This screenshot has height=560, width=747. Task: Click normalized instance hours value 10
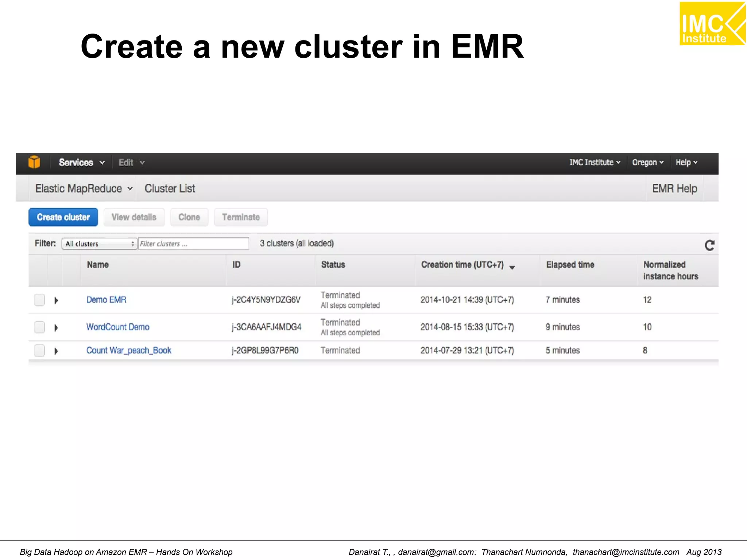pos(647,327)
